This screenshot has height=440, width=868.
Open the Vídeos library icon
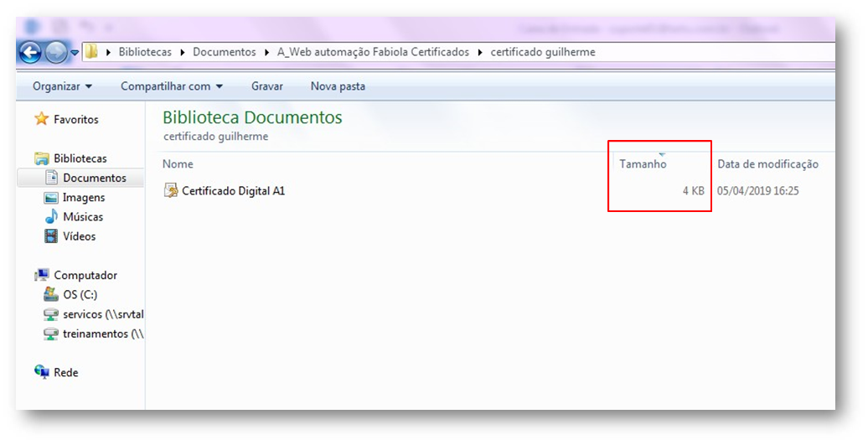[x=50, y=236]
